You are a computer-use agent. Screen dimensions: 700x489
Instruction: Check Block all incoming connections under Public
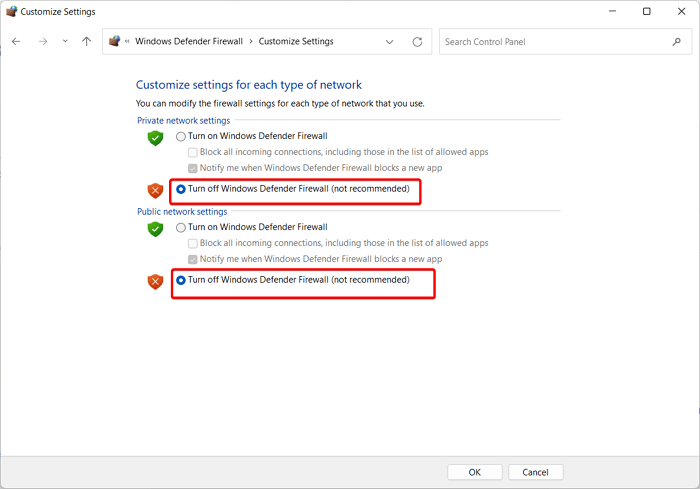point(193,243)
